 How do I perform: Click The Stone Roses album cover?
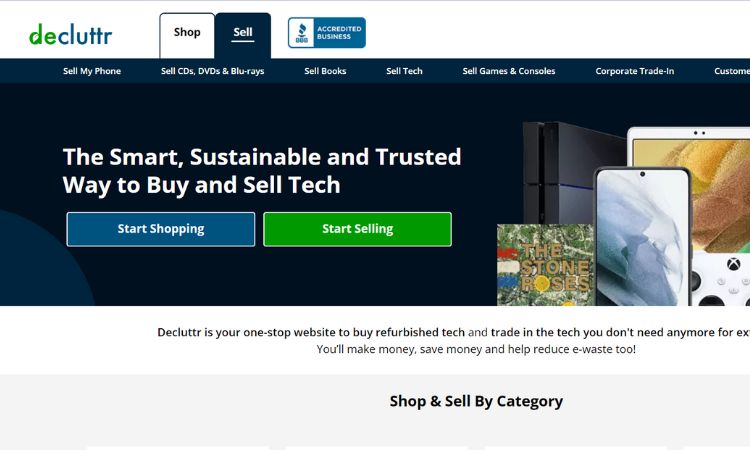[545, 264]
